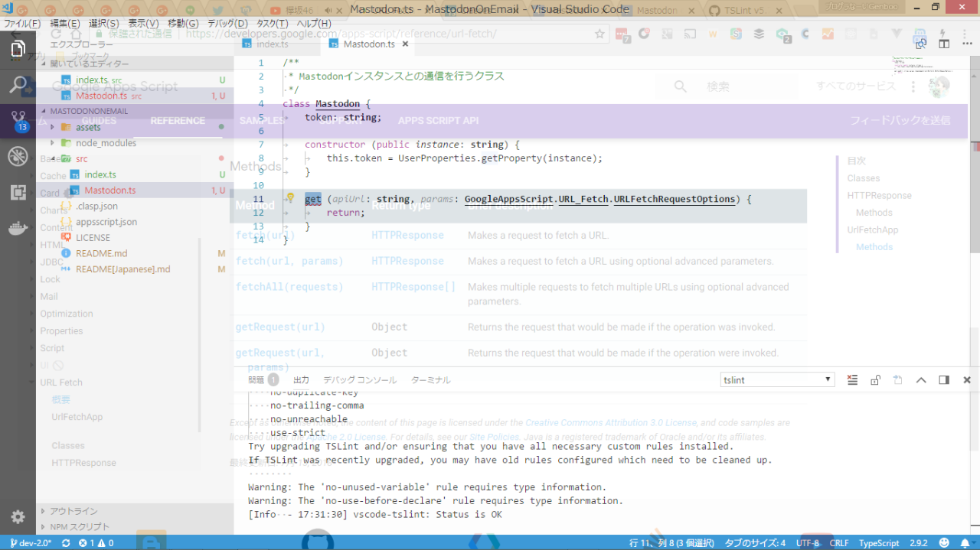Maximize the panel with the chevron up
980x550 pixels.
point(921,380)
